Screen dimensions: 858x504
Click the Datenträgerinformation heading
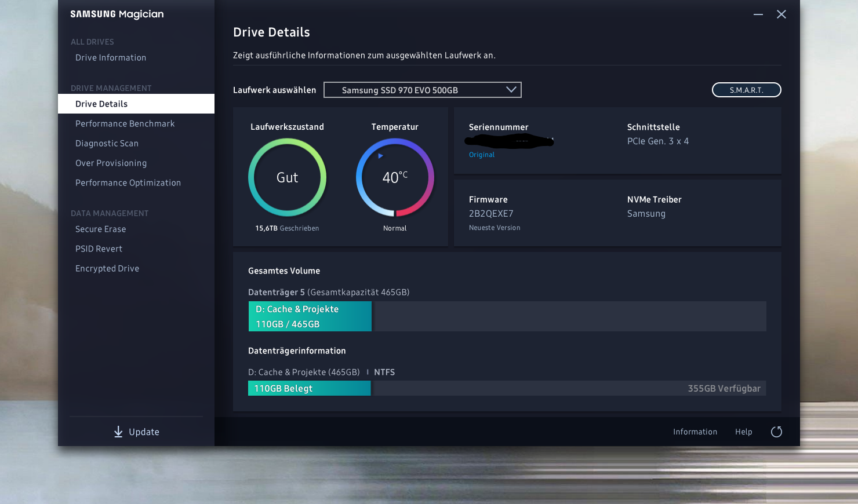[x=297, y=351]
